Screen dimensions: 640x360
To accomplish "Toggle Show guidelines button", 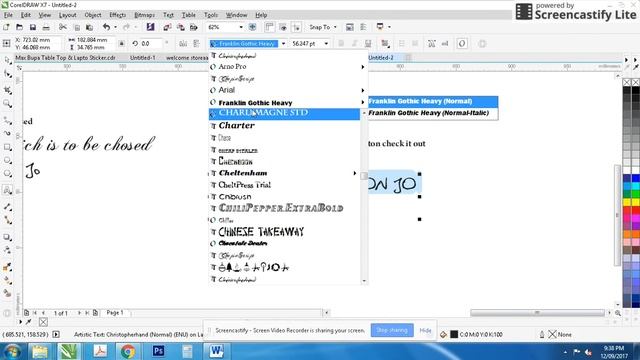I will [x=296, y=27].
